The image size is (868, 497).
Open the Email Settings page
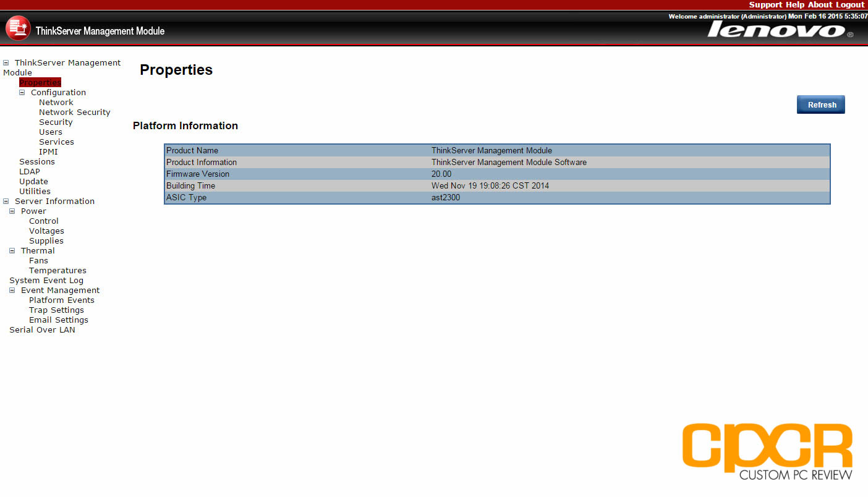click(59, 320)
